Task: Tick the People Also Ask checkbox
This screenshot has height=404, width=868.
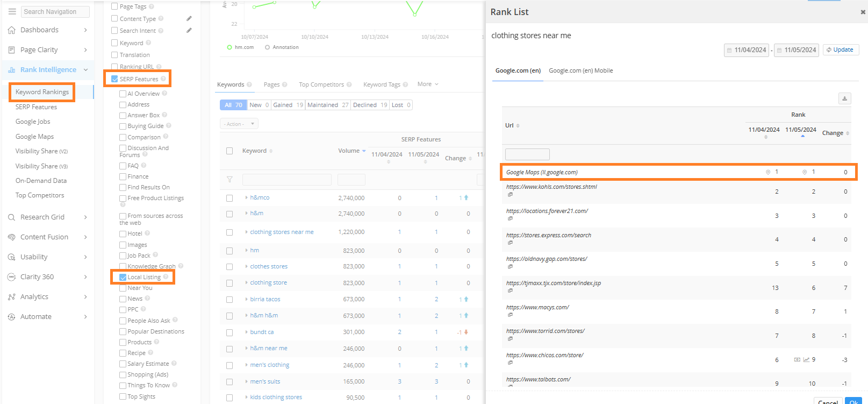Action: pyautogui.click(x=123, y=321)
